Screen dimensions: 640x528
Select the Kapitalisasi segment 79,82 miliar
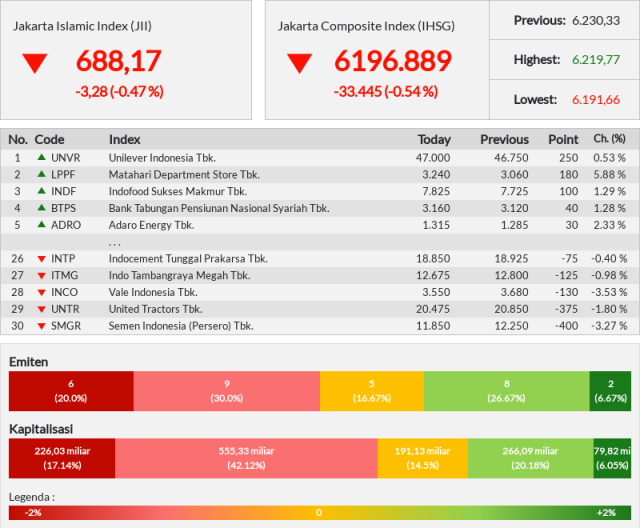click(x=612, y=458)
